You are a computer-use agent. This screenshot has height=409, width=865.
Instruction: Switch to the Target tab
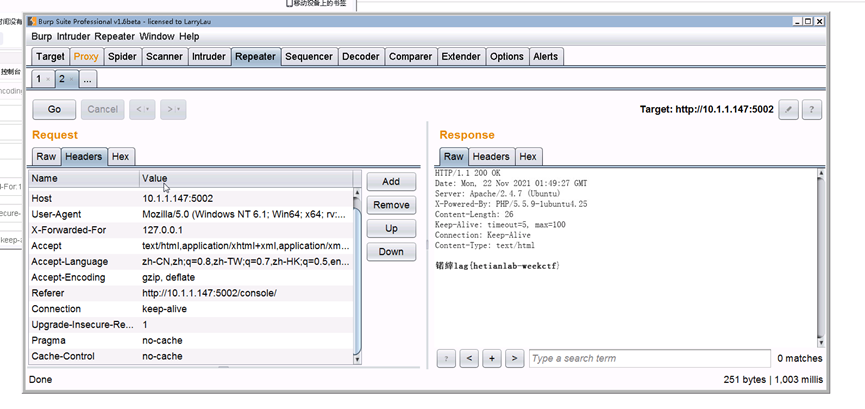click(50, 56)
